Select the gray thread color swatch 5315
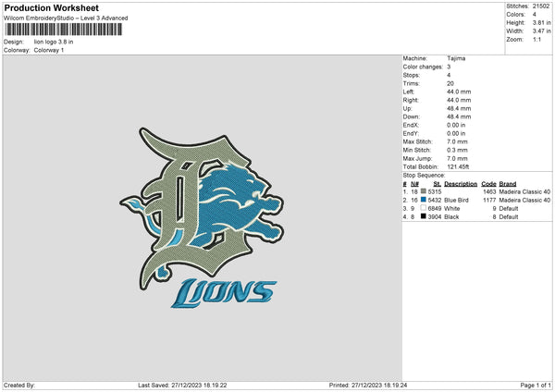The image size is (555, 392). click(x=424, y=191)
